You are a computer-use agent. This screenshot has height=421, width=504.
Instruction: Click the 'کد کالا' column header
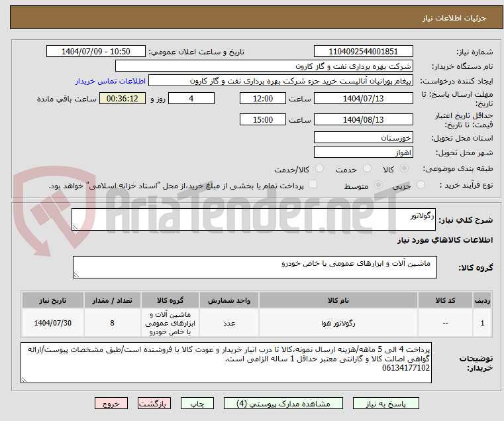pos(445,300)
